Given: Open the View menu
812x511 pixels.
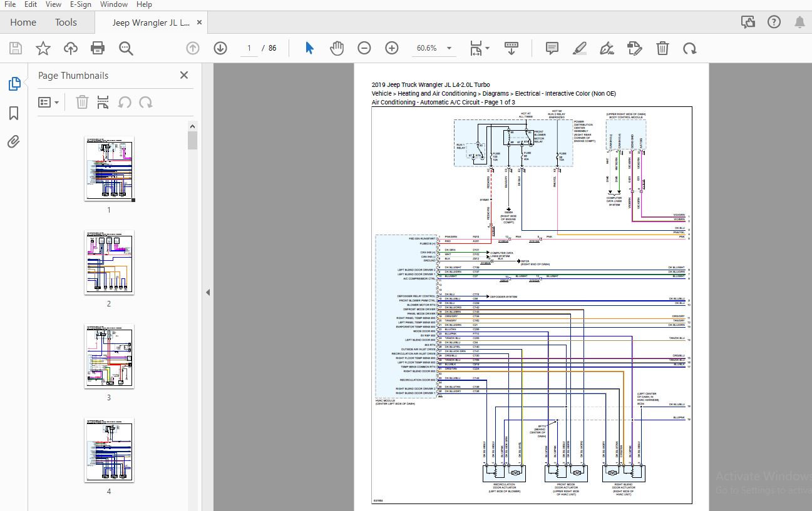Looking at the screenshot, I should [x=54, y=4].
